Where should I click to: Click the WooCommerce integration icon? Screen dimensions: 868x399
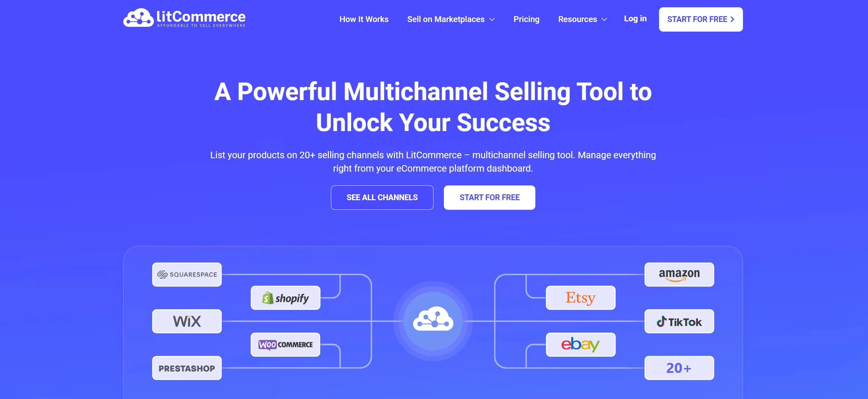286,344
